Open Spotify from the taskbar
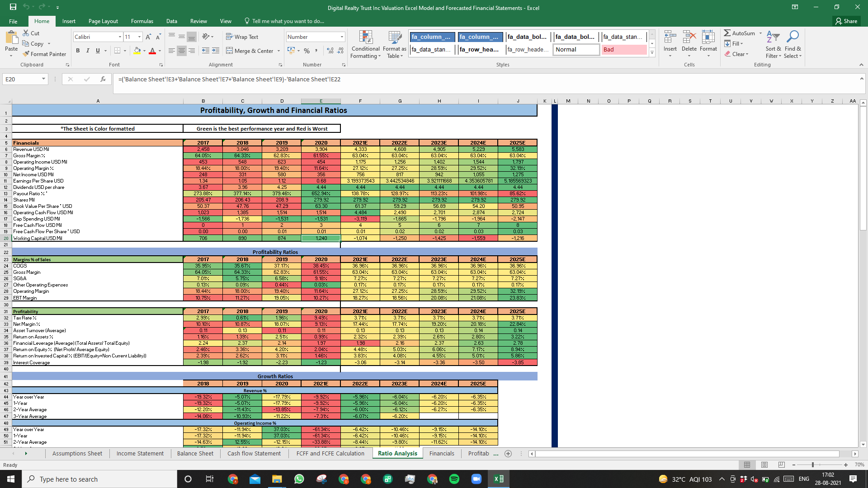Viewport: 868px width, 488px height. tap(454, 479)
